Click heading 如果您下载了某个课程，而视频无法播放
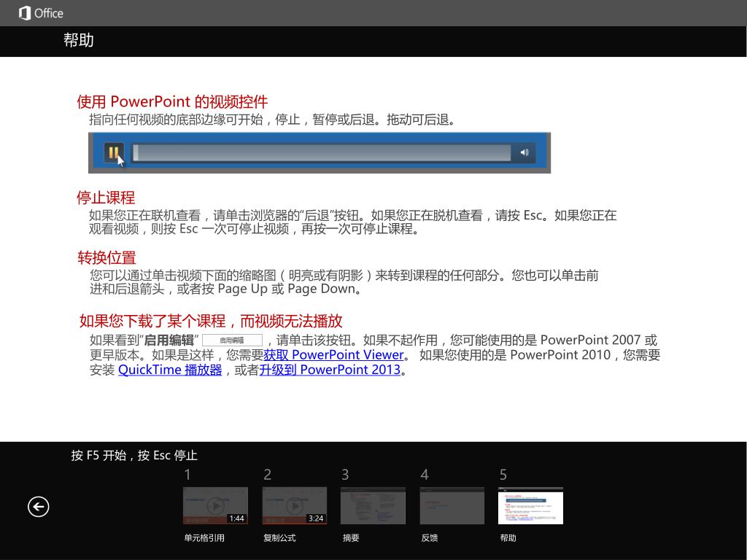Screen dimensions: 747x560 [x=211, y=321]
